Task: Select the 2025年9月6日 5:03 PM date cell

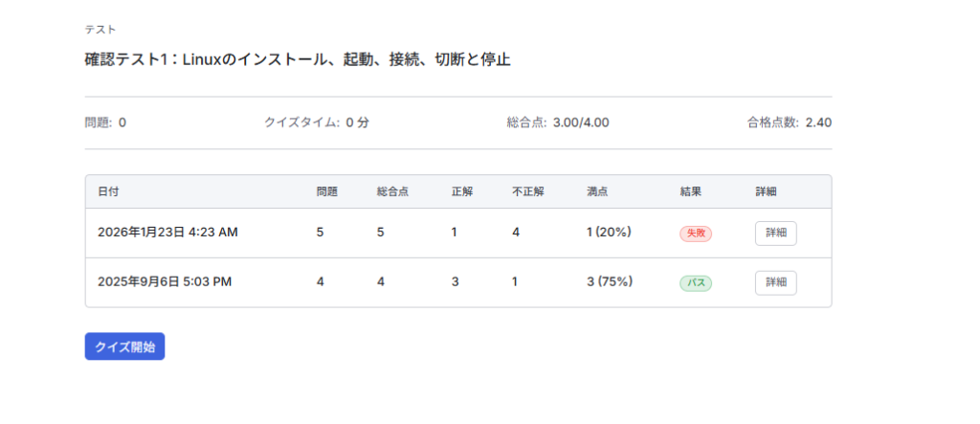Action: pos(165,282)
